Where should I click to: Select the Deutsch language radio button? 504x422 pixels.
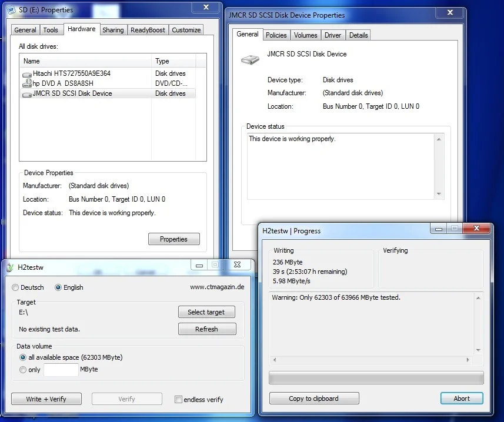[15, 287]
